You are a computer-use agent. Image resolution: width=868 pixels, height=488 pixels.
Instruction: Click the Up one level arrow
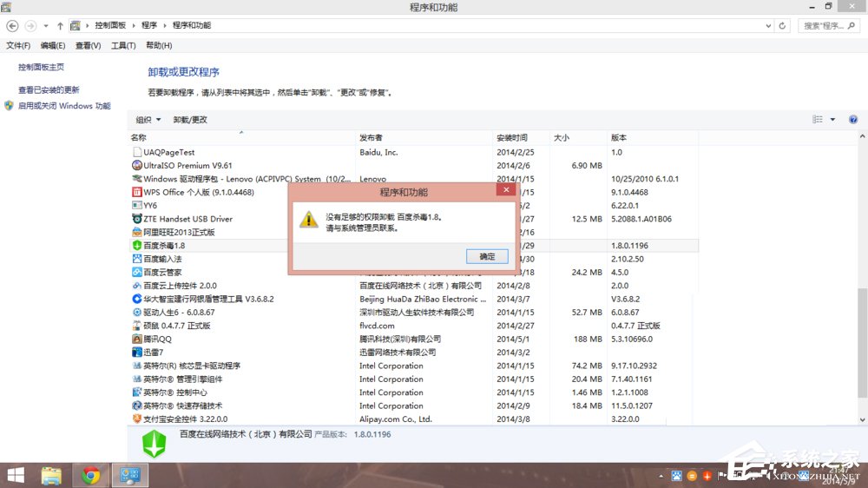(60, 25)
